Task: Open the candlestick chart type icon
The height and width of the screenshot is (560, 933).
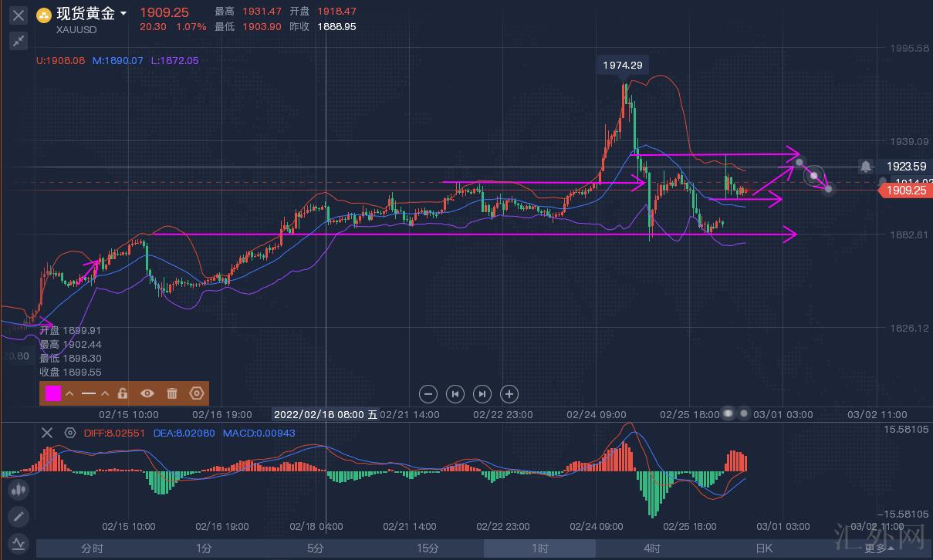Action: tap(19, 488)
